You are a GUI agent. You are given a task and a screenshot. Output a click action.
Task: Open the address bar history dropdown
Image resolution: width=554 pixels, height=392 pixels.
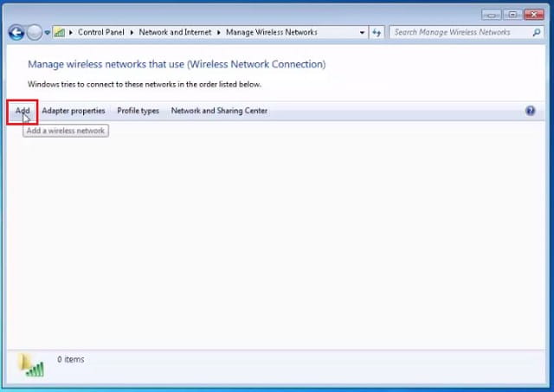click(362, 33)
